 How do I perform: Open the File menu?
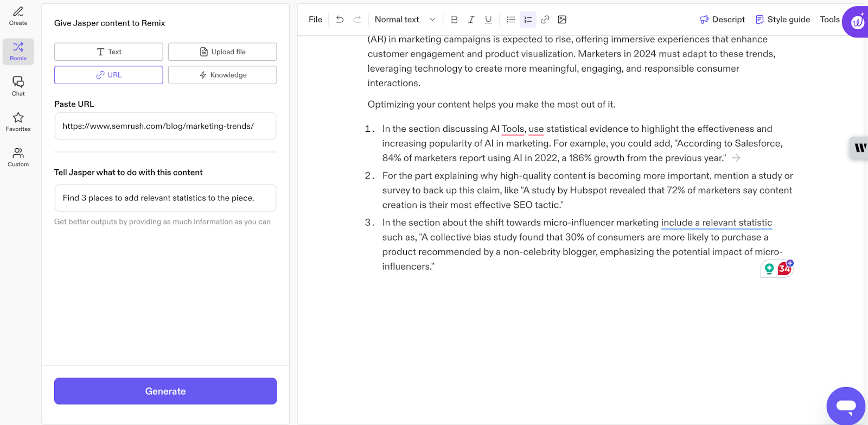click(x=315, y=20)
